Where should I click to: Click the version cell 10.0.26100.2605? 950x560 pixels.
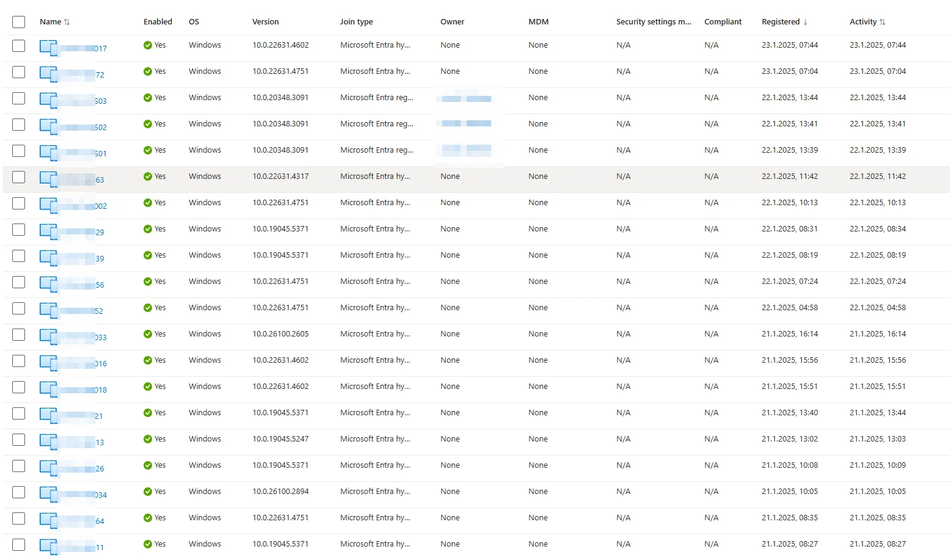tap(280, 334)
